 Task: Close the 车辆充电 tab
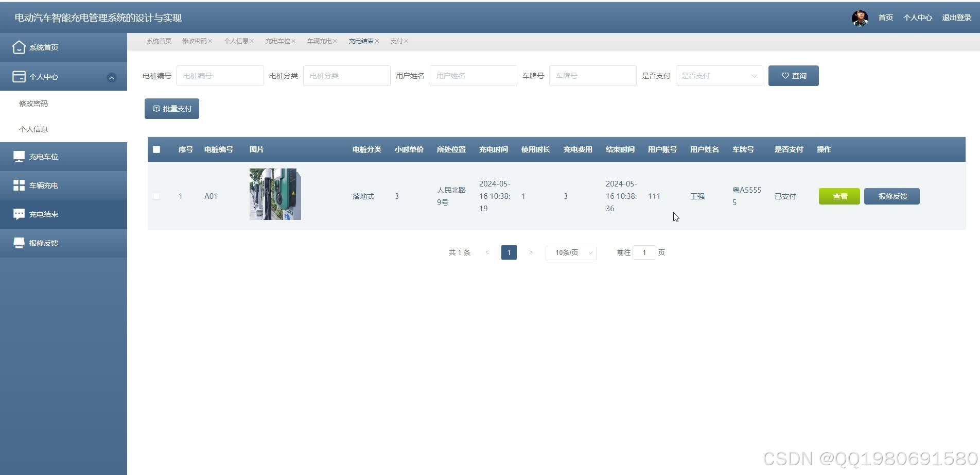[335, 41]
